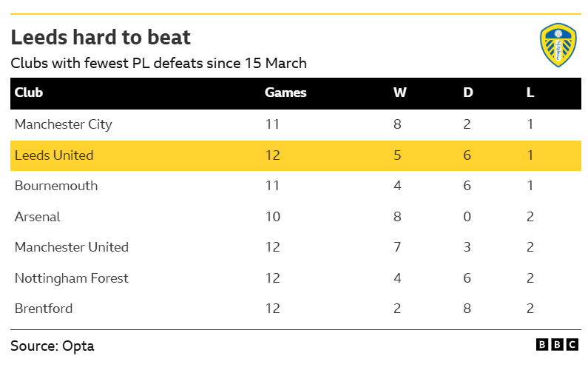Click the Nottingham Forest club name
This screenshot has width=588, height=370.
tap(72, 278)
